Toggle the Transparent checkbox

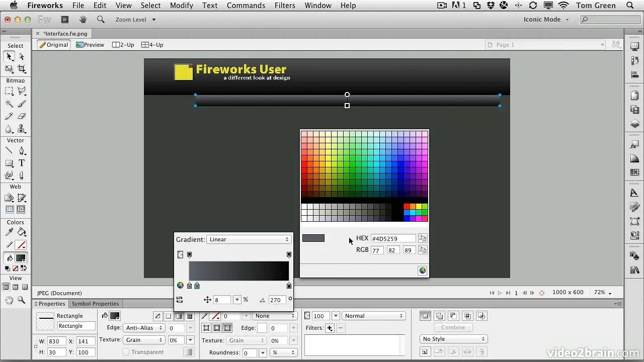[x=126, y=352]
